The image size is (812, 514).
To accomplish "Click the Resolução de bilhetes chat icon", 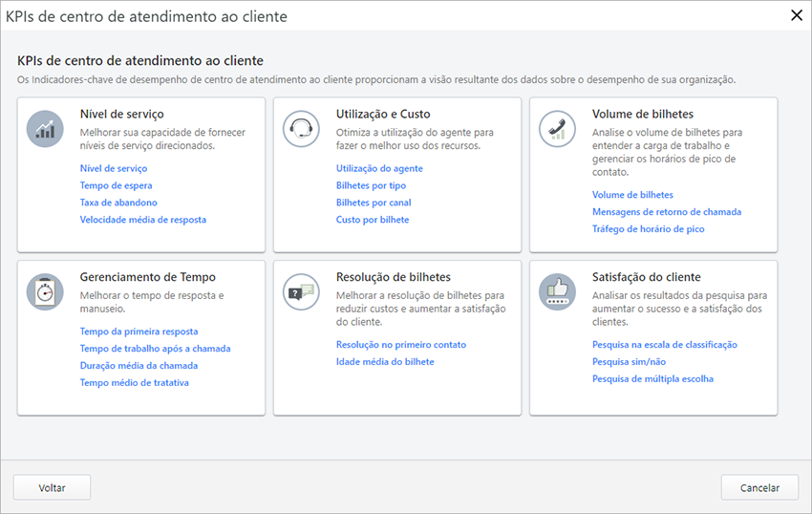I will (301, 291).
